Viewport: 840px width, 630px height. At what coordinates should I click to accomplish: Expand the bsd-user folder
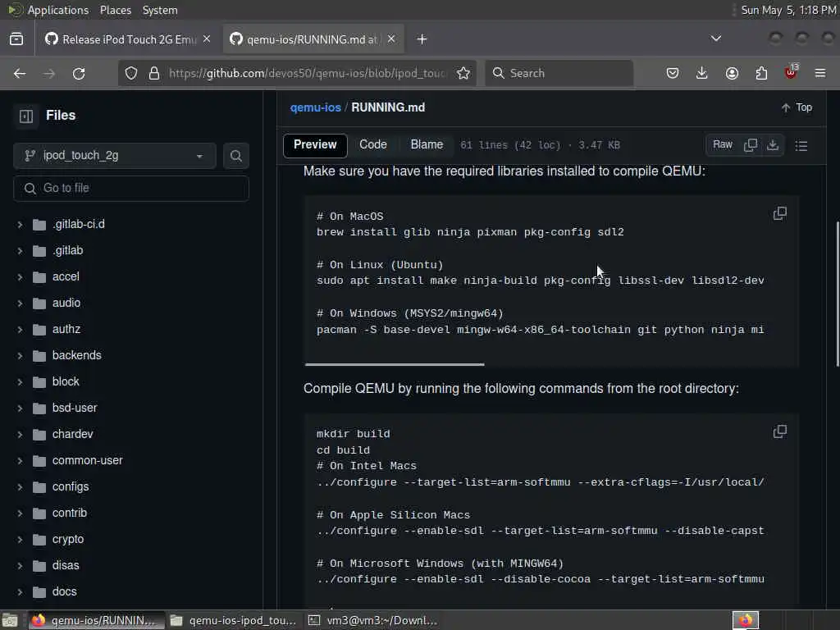[x=20, y=409]
